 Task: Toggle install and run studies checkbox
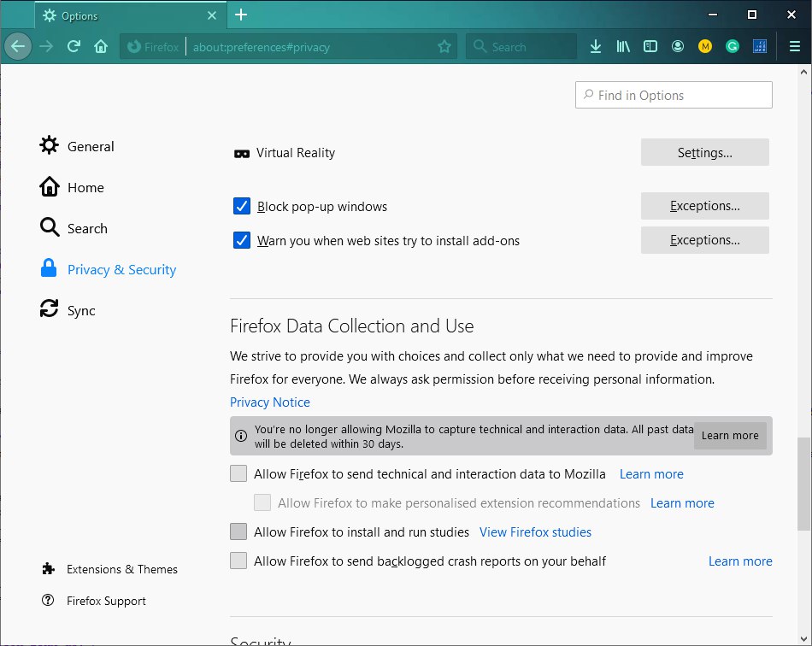click(x=238, y=531)
